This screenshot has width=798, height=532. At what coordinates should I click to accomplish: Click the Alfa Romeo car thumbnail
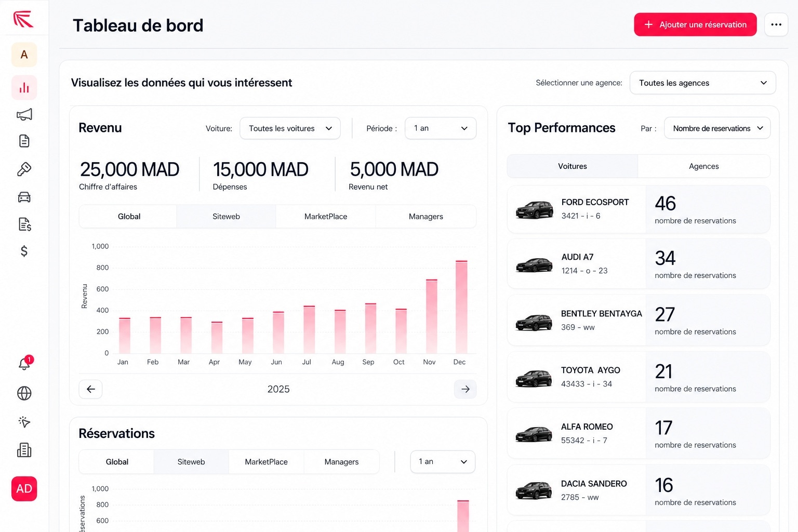[x=534, y=434]
